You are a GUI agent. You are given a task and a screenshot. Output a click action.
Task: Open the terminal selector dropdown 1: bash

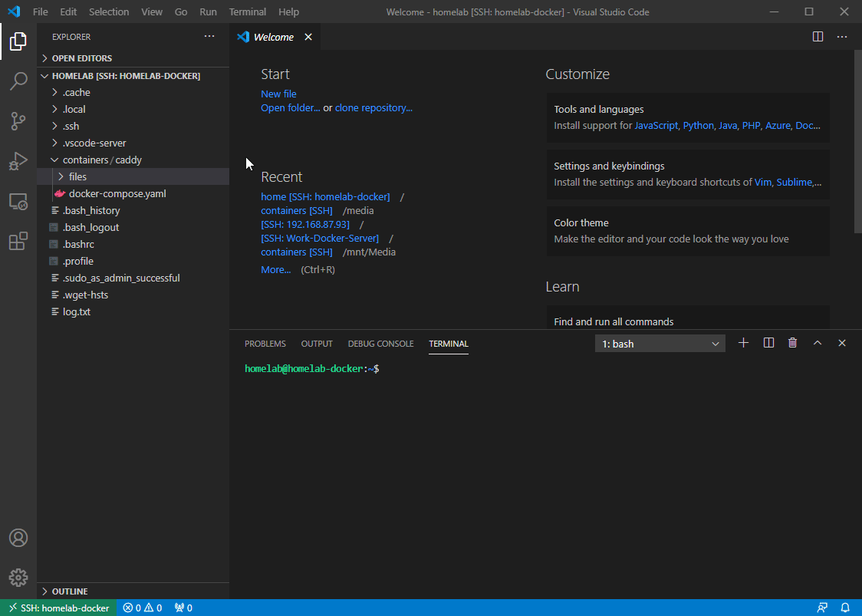click(660, 344)
